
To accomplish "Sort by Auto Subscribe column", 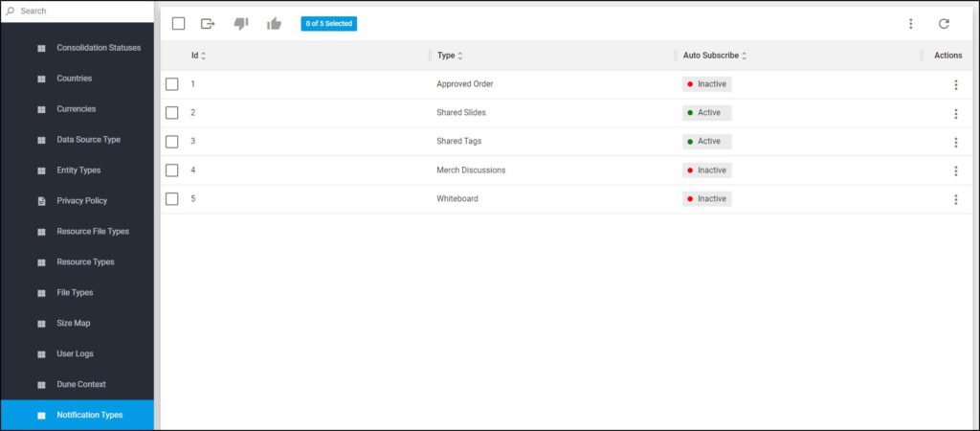I will tap(715, 56).
